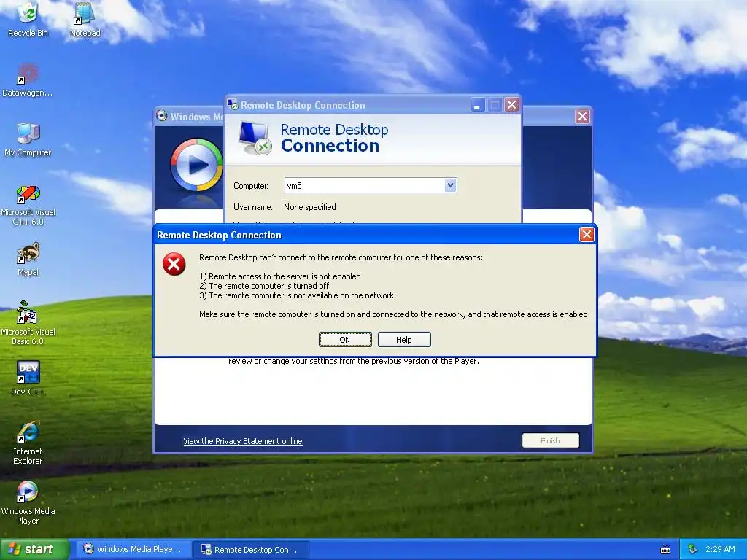747x560 pixels.
Task: Click 'The remote computer is turned off' line
Action: pyautogui.click(x=264, y=286)
